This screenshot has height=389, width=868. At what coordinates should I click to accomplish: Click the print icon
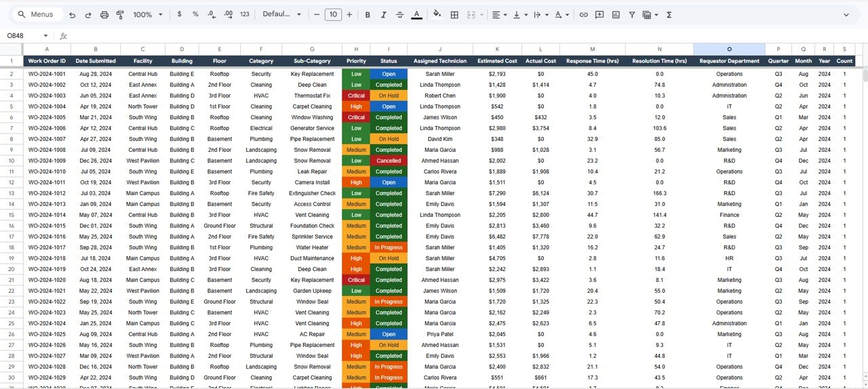point(104,14)
